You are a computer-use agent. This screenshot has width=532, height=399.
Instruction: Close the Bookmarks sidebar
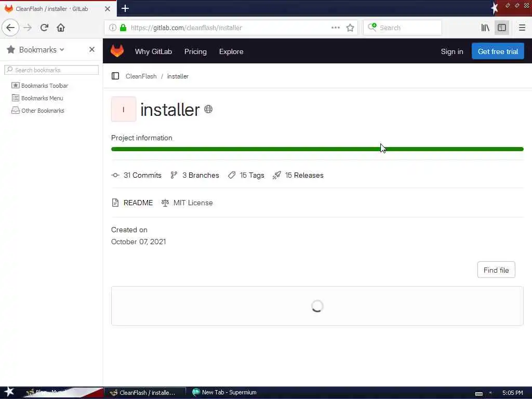pyautogui.click(x=91, y=49)
